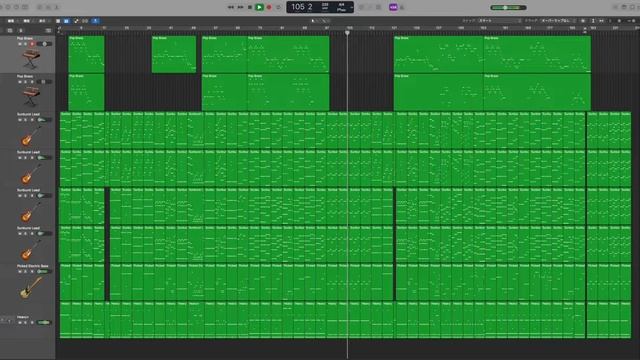This screenshot has width=640, height=360.
Task: Toggle the metronome click button
Action: [402, 7]
